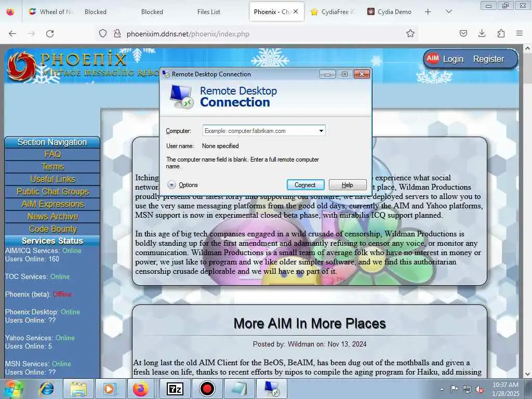The image size is (532, 399).
Task: Click the 'Posted by: Wildman' line
Action: click(x=310, y=344)
